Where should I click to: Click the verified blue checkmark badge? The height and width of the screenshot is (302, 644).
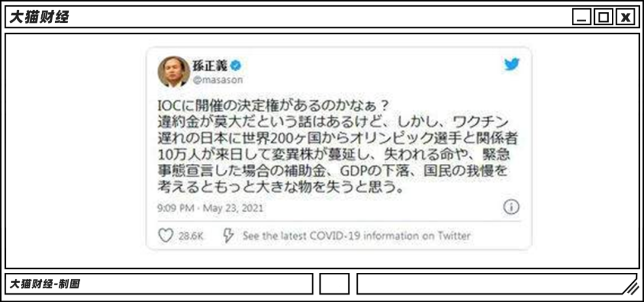(236, 64)
